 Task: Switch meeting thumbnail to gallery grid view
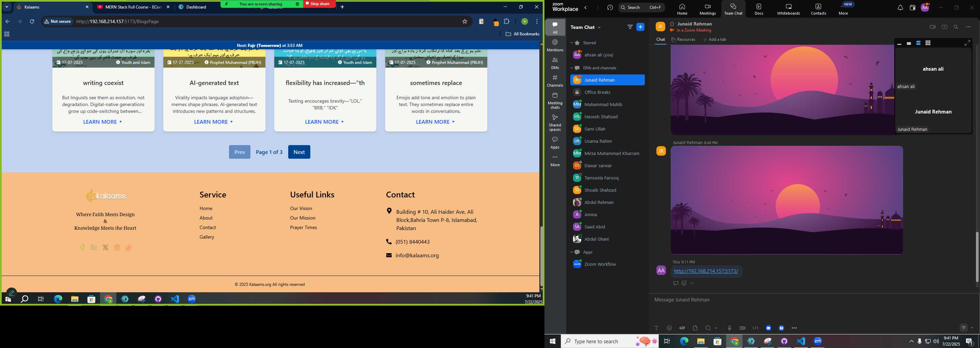[x=928, y=43]
